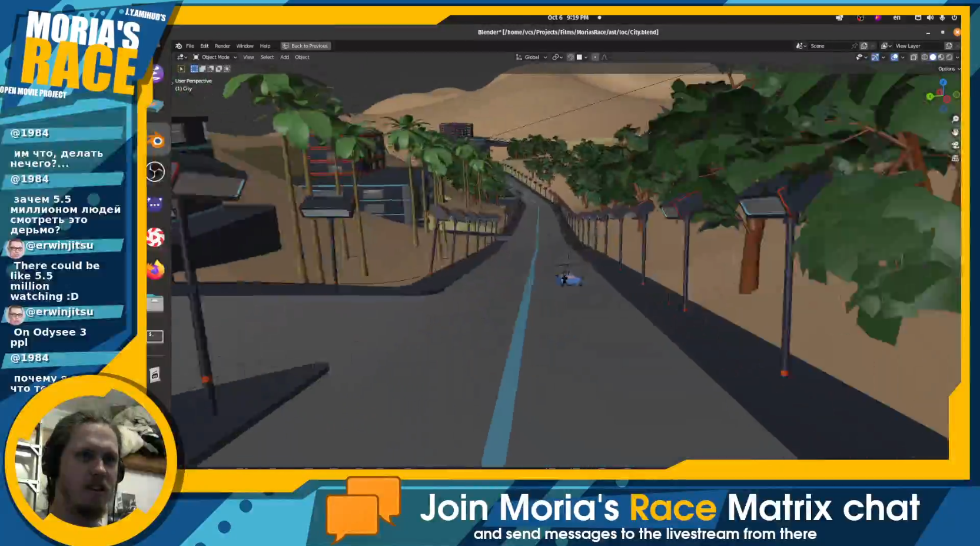Screen dimensions: 980x546
Task: Click the new scene icon beside Scene
Action: (864, 46)
